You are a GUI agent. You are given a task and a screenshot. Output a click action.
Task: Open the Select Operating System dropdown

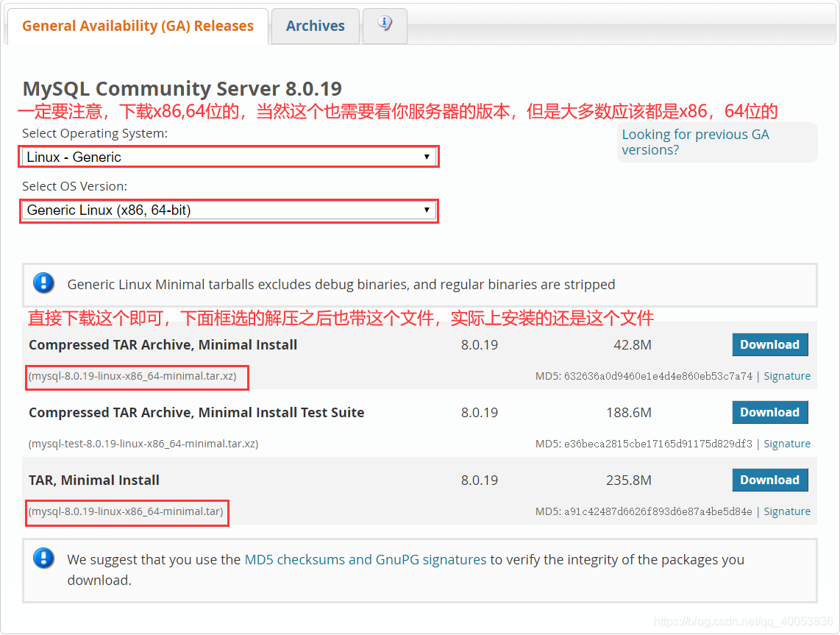point(229,157)
